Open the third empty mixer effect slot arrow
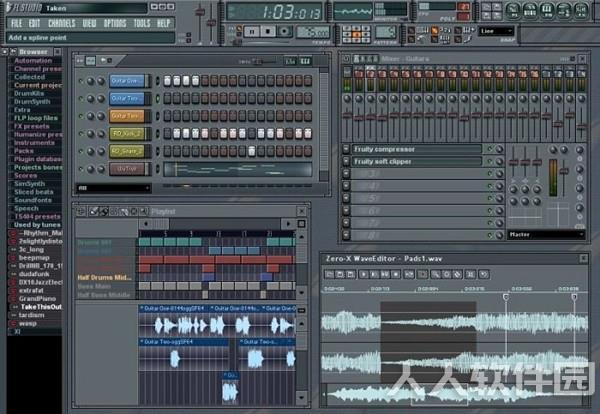The height and width of the screenshot is (414, 600). [346, 174]
